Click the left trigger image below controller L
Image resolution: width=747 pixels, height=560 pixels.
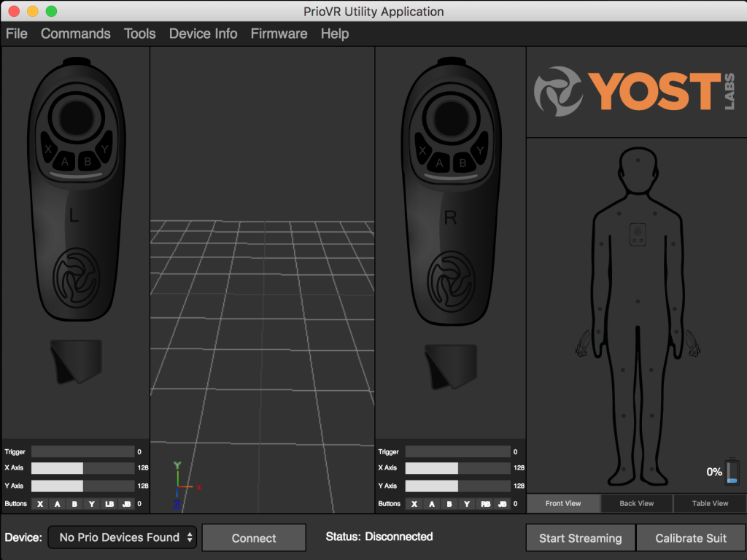click(76, 361)
